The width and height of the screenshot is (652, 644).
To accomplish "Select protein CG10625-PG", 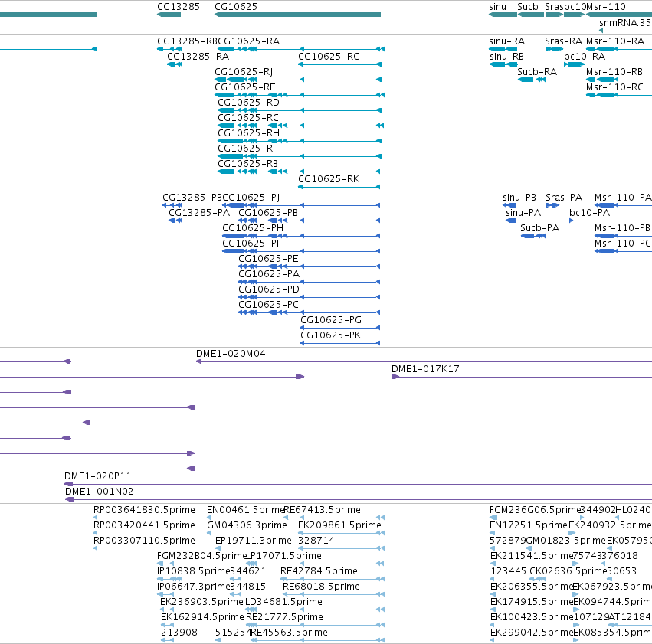I will 331,320.
